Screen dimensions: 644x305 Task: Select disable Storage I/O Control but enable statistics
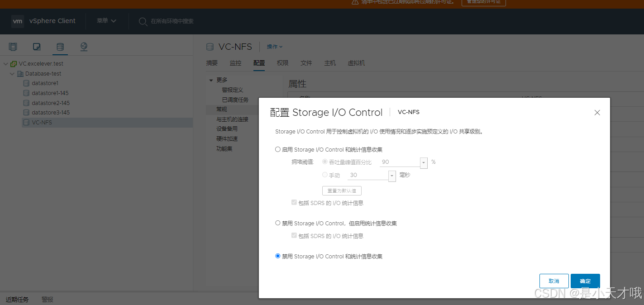[x=278, y=223]
